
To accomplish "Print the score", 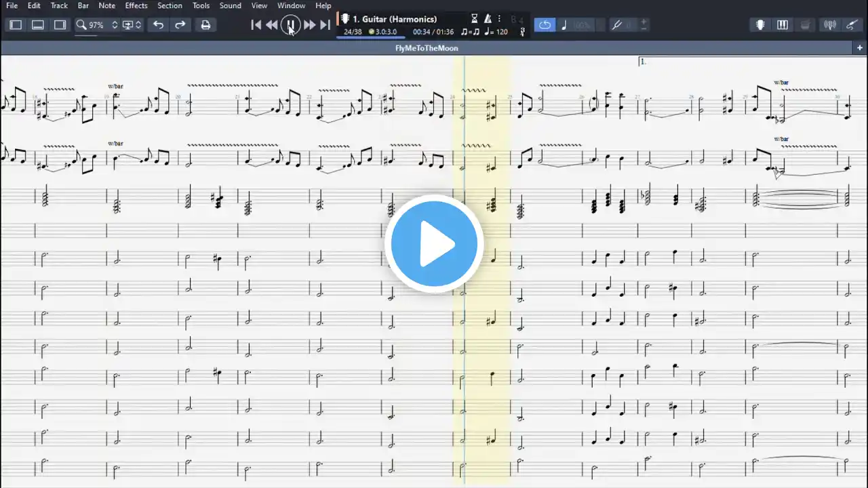I will coord(205,25).
